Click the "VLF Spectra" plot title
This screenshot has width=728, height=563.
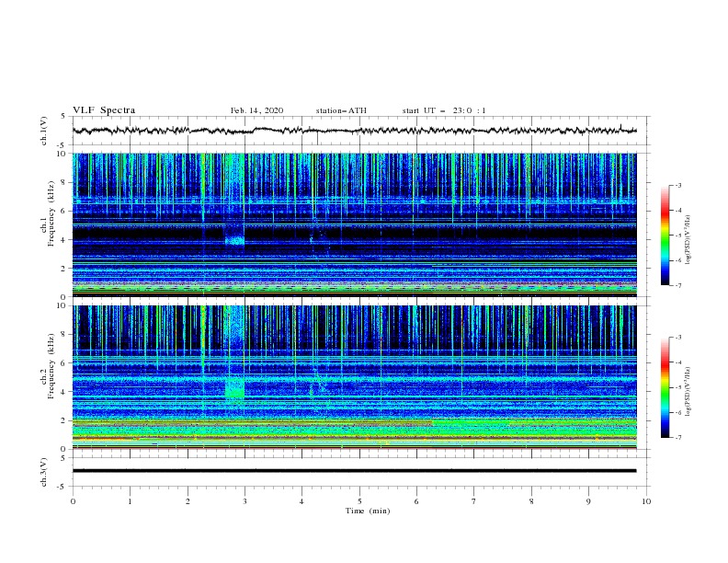pyautogui.click(x=104, y=110)
